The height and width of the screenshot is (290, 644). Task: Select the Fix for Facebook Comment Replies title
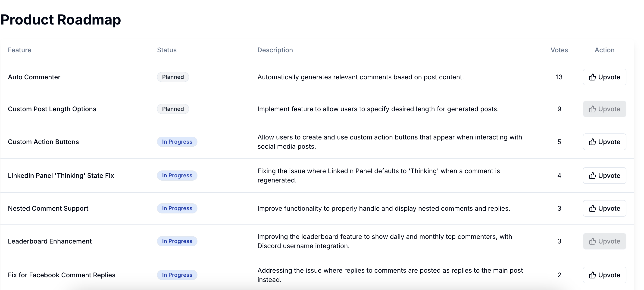coord(62,275)
